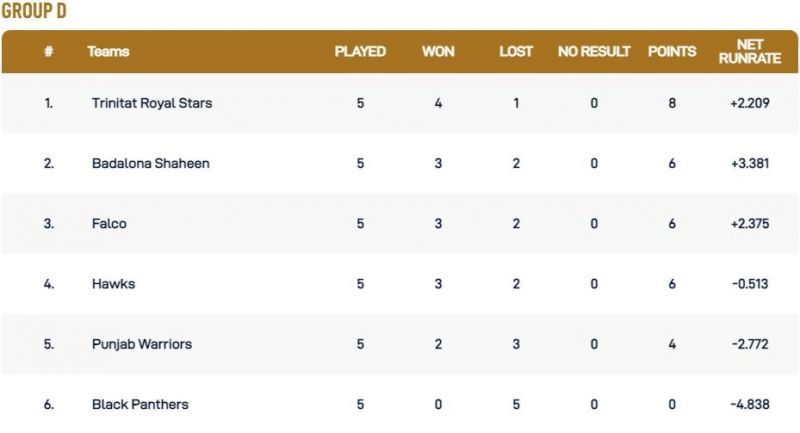
Task: Click the NO RESULT column header
Action: 594,51
